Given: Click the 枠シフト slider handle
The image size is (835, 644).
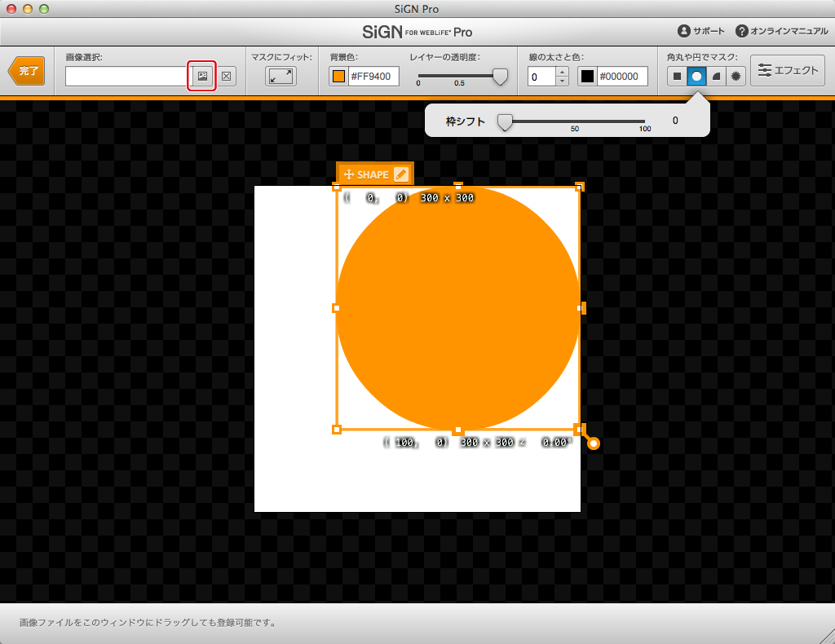Looking at the screenshot, I should [505, 122].
